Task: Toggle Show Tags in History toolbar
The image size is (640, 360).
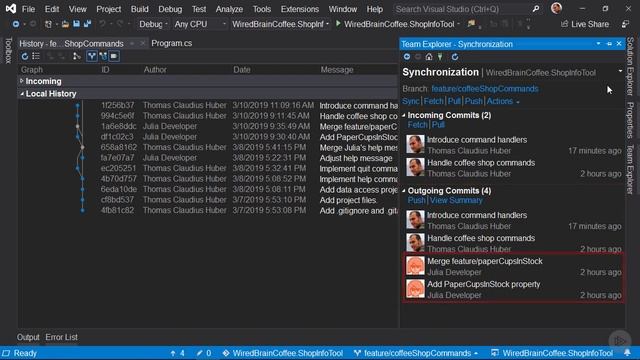Action: point(114,56)
